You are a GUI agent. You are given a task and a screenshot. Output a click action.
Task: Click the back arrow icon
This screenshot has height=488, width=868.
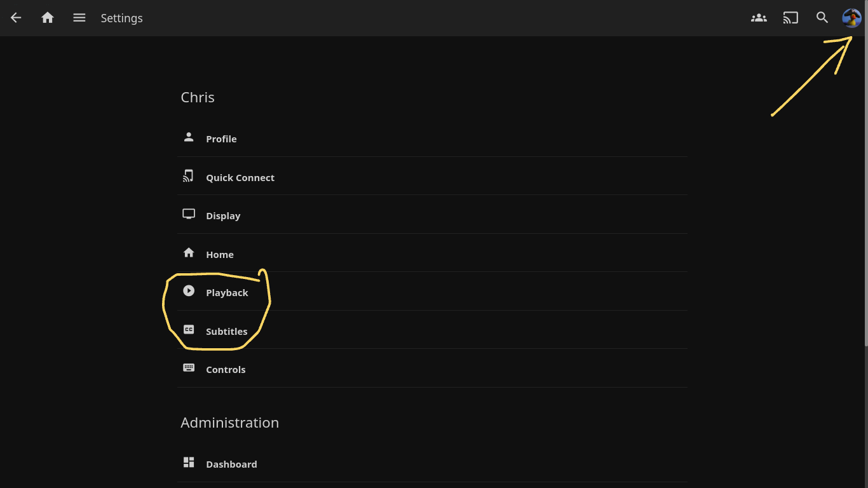click(x=16, y=18)
